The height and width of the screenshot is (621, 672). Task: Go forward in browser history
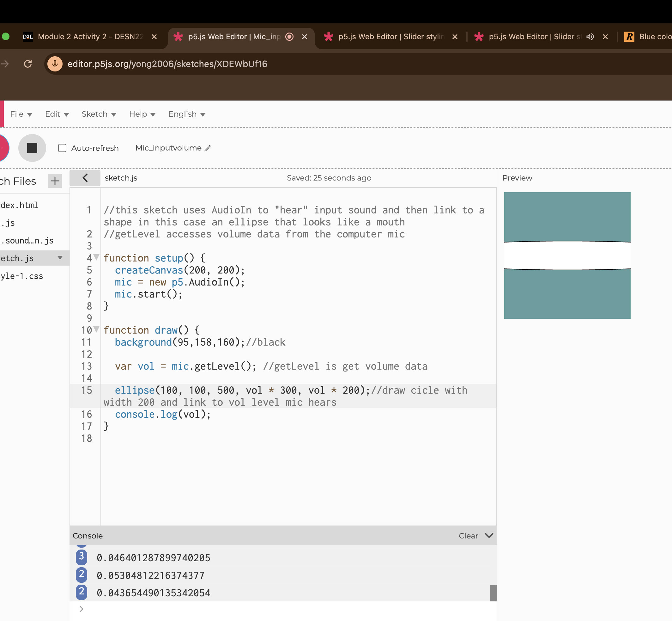click(x=5, y=64)
